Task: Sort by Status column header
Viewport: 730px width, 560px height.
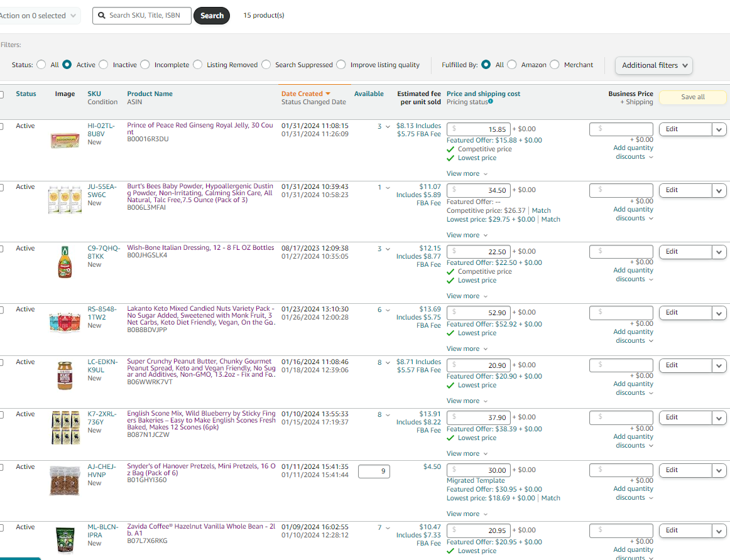Action: [26, 94]
